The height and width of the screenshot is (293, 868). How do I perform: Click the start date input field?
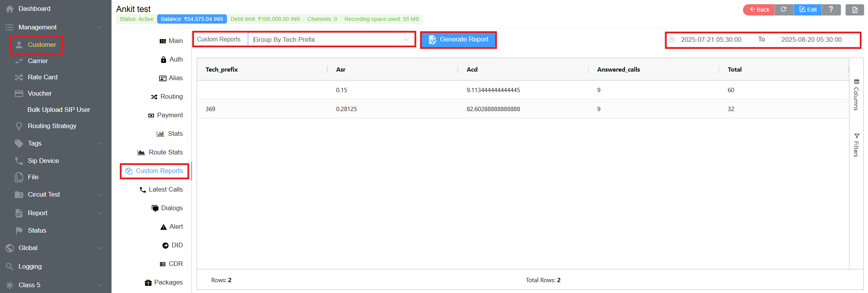coord(711,39)
